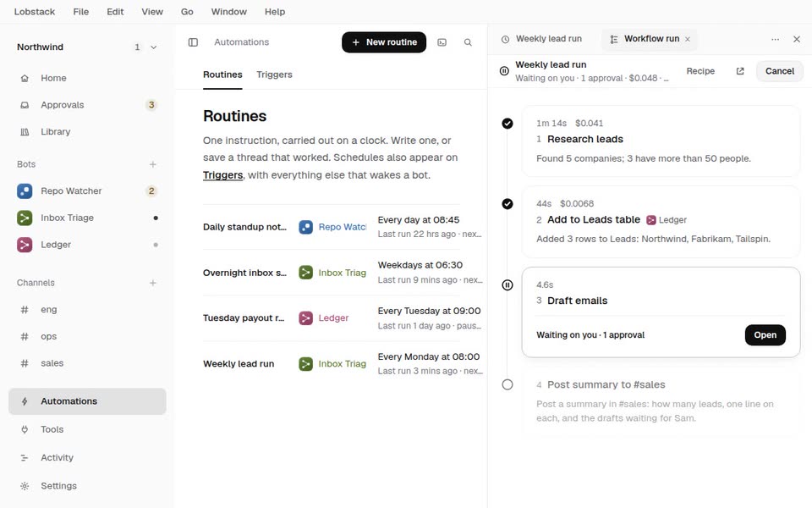The image size is (812, 508).
Task: Open the Post summary to #sales step
Action: 661,401
